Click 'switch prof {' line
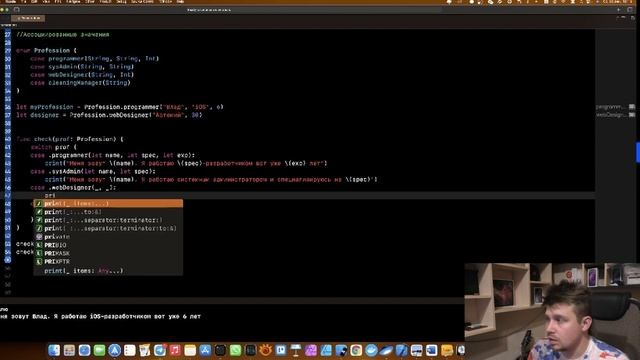Image resolution: width=640 pixels, height=360 pixels. 53,147
